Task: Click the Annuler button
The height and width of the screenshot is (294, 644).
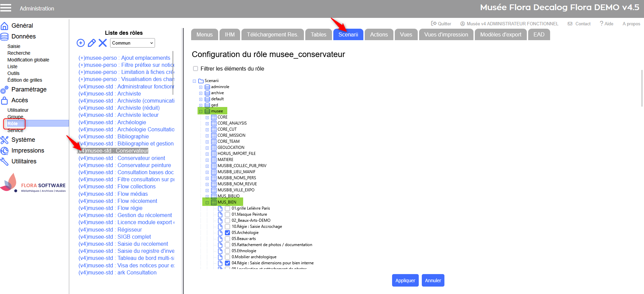Action: [x=433, y=280]
